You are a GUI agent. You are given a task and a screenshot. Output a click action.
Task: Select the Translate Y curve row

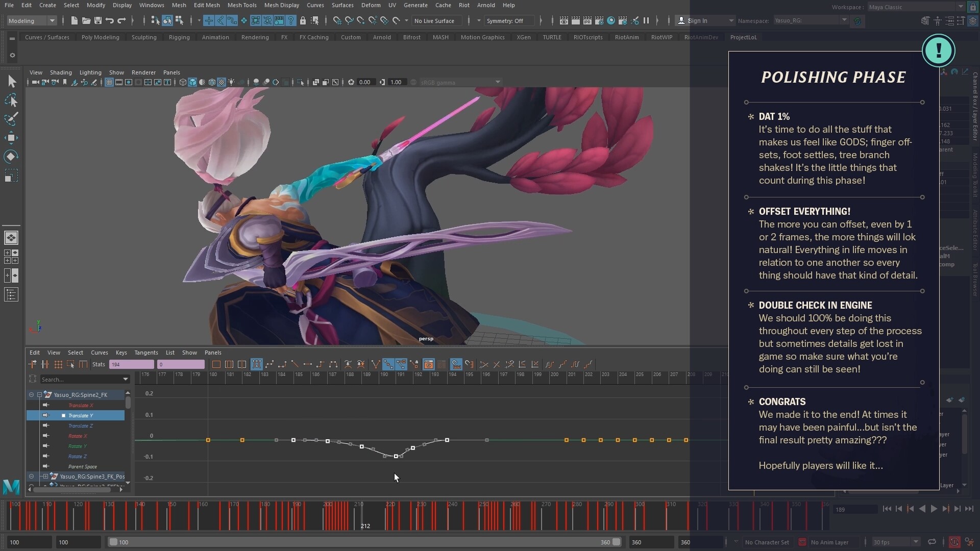[x=76, y=415]
